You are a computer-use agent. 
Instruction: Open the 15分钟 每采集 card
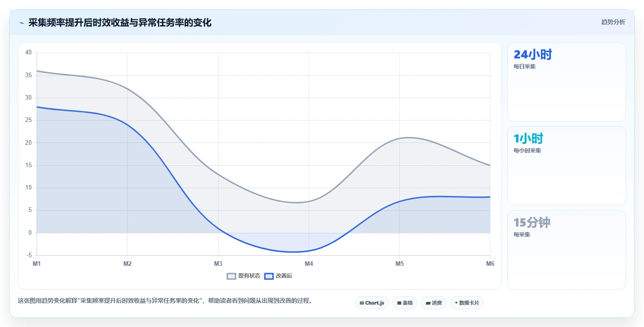[566, 250]
